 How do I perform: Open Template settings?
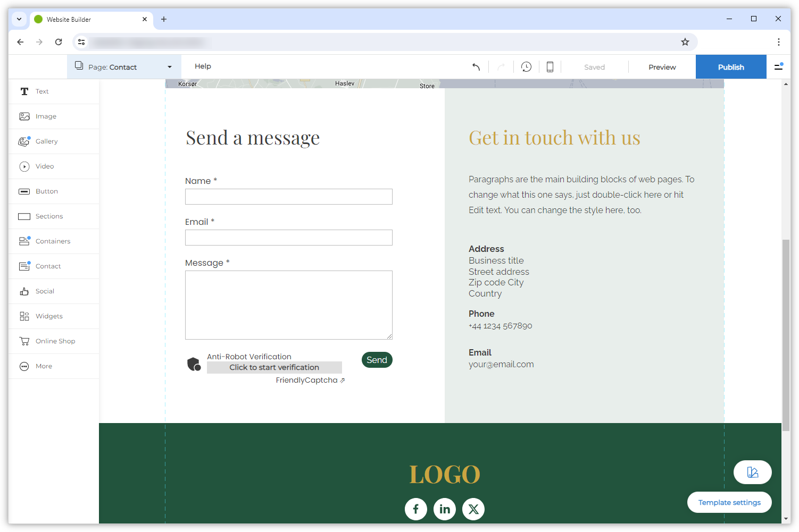[729, 502]
